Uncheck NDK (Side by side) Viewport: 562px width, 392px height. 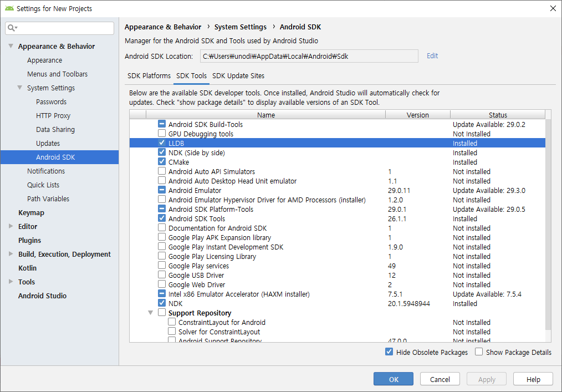162,152
